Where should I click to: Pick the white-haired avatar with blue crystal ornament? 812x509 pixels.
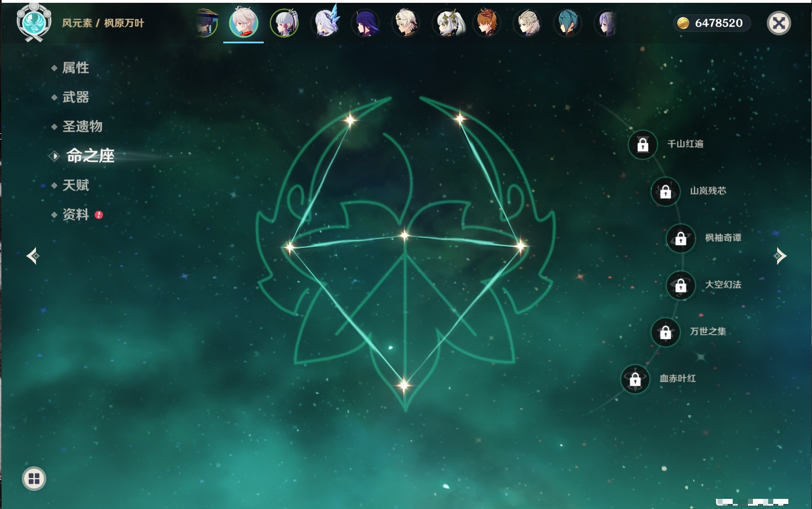click(326, 23)
